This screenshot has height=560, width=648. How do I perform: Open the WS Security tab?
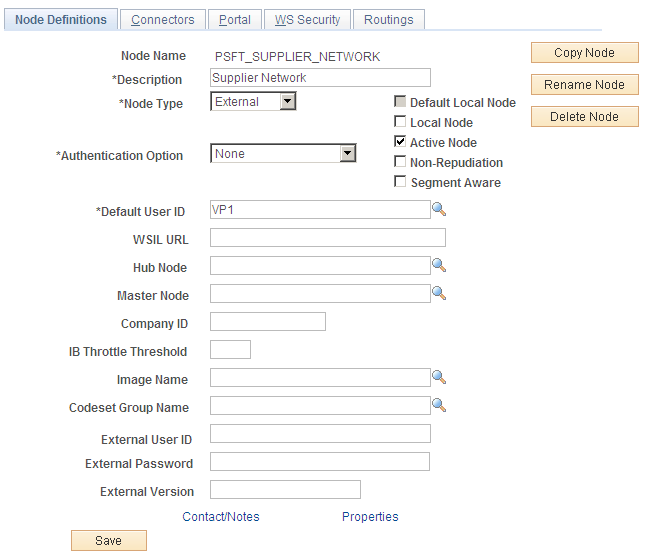pyautogui.click(x=307, y=19)
